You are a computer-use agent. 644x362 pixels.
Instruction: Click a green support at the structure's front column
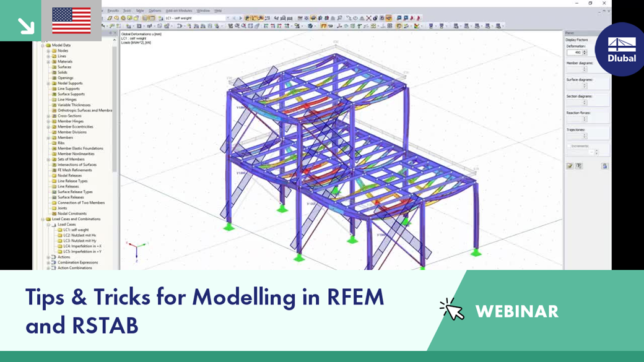[299, 258]
